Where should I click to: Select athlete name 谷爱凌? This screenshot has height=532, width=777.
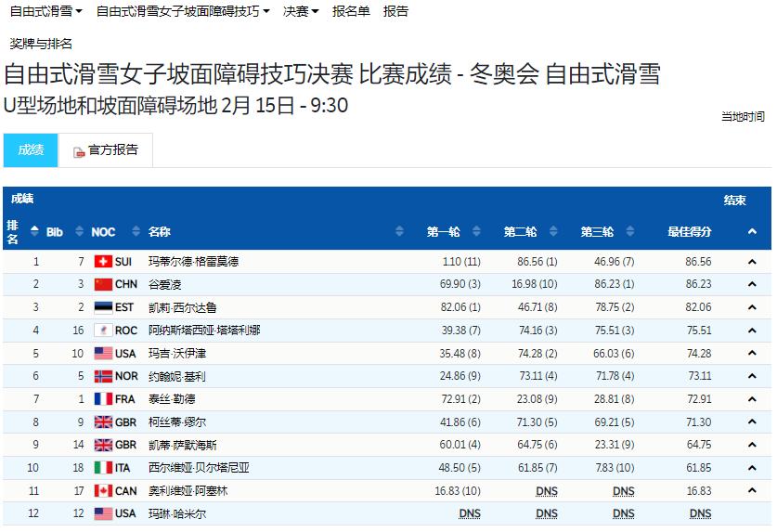coord(165,285)
